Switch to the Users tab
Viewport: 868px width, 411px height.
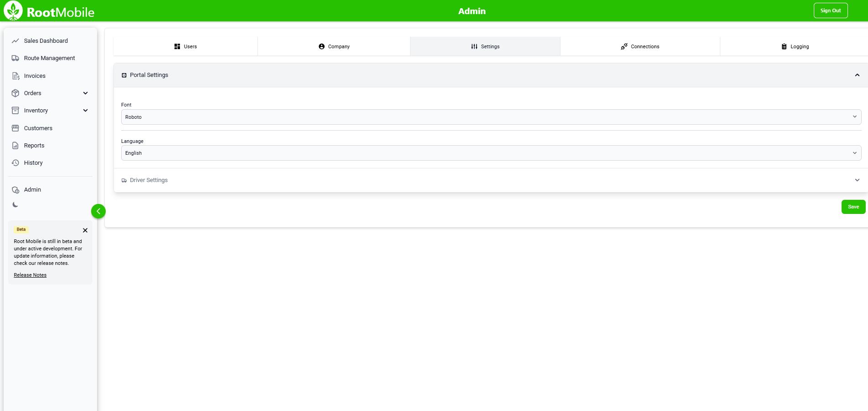tap(185, 46)
